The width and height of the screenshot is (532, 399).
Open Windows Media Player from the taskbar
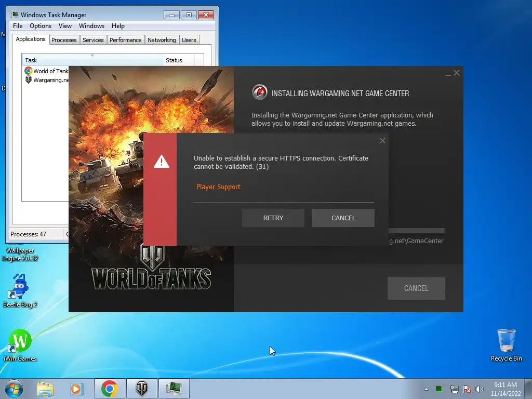[77, 389]
